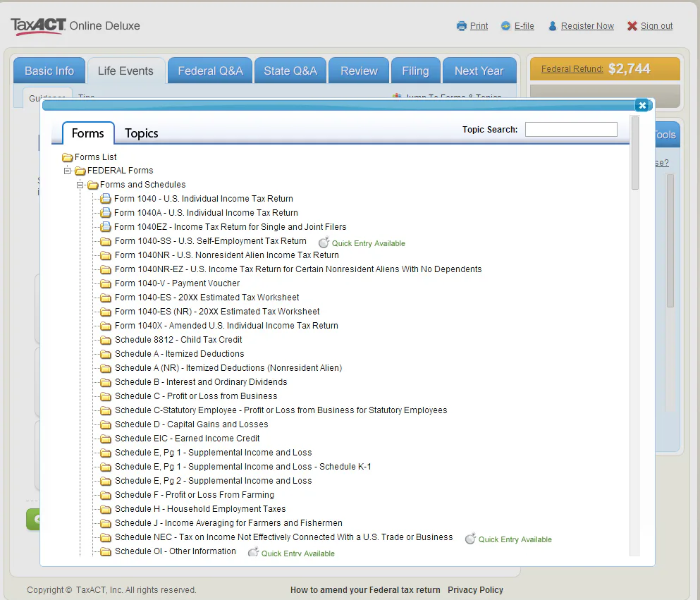
Task: Click the dialog's vertical scrollbar thumb
Action: coord(635,153)
